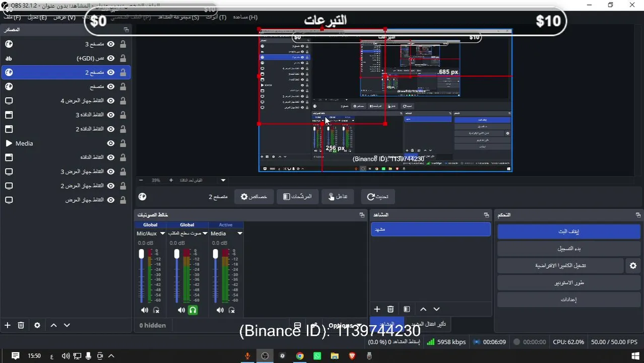The width and height of the screenshot is (644, 363).
Task: Open the ملف (F) menu
Action: tap(12, 17)
